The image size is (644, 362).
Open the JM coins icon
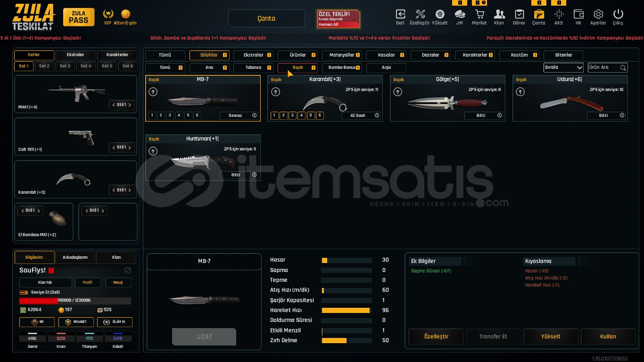pos(460,14)
